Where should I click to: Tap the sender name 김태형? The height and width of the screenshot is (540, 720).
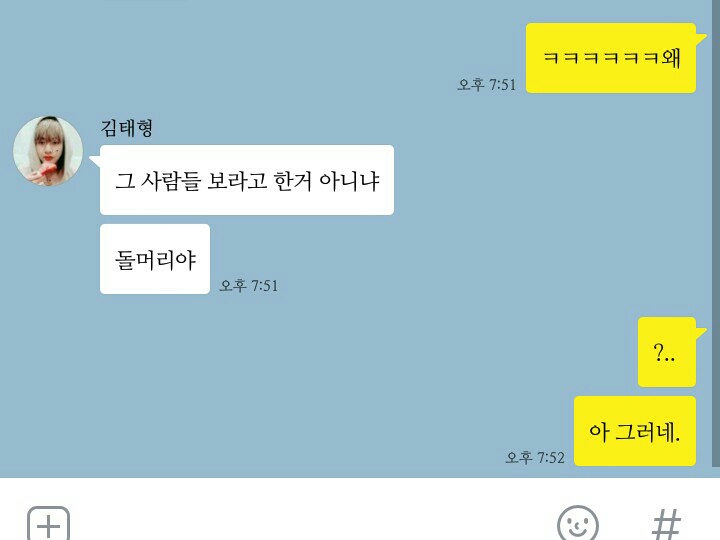(x=126, y=128)
